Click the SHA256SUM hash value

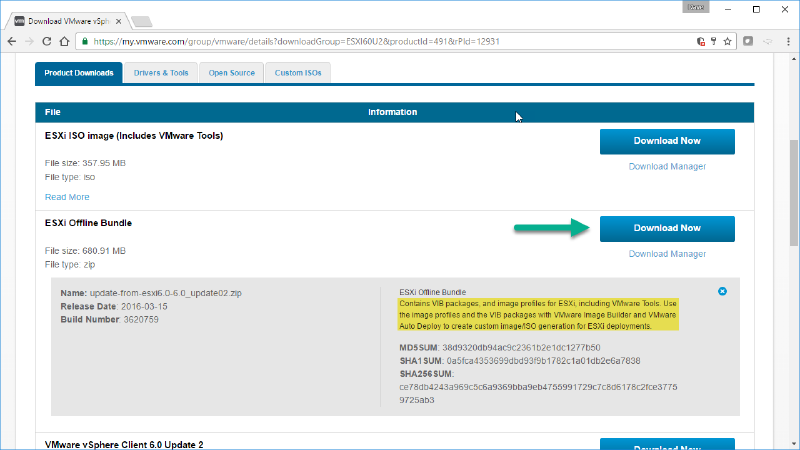538,394
